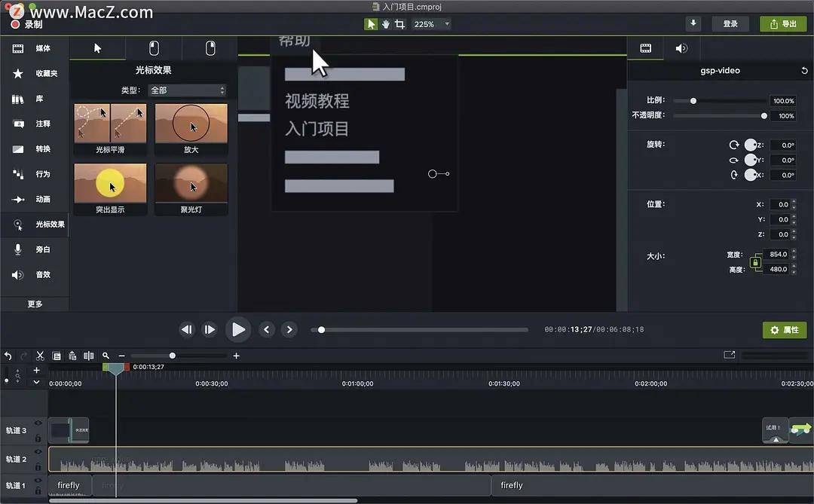This screenshot has width=814, height=504.
Task: Click the green 导出 export button
Action: pyautogui.click(x=782, y=24)
